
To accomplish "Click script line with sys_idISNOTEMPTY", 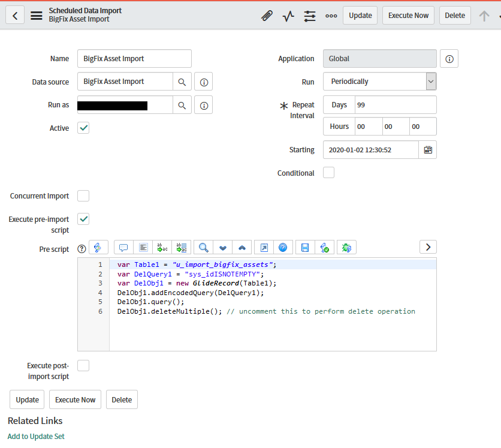I will (191, 274).
